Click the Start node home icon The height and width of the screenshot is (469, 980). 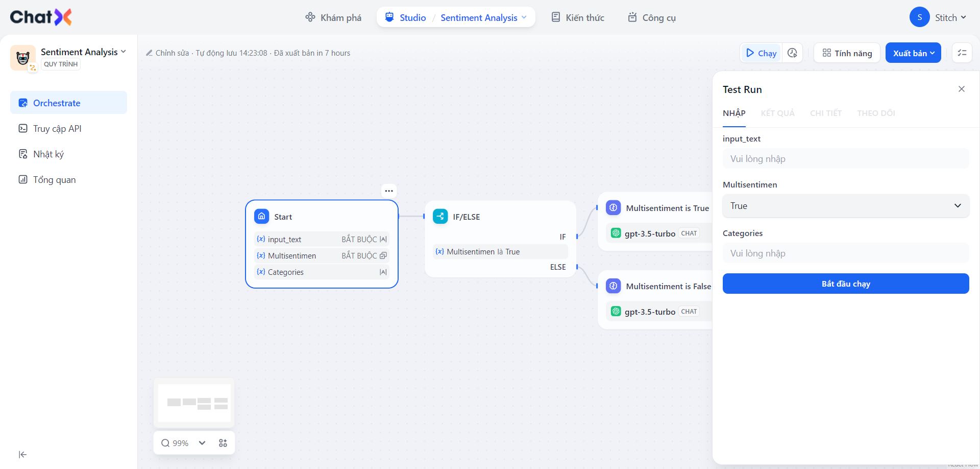(261, 217)
